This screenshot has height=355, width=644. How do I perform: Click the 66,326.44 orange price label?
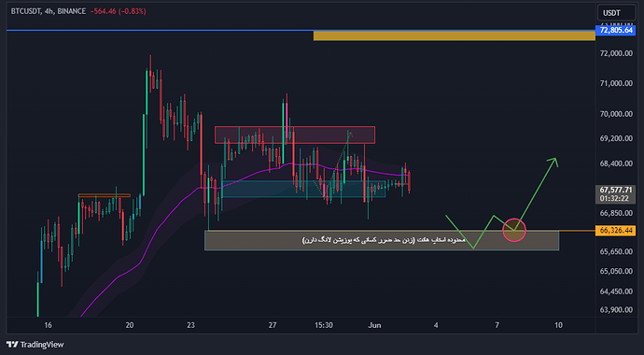[x=616, y=231]
